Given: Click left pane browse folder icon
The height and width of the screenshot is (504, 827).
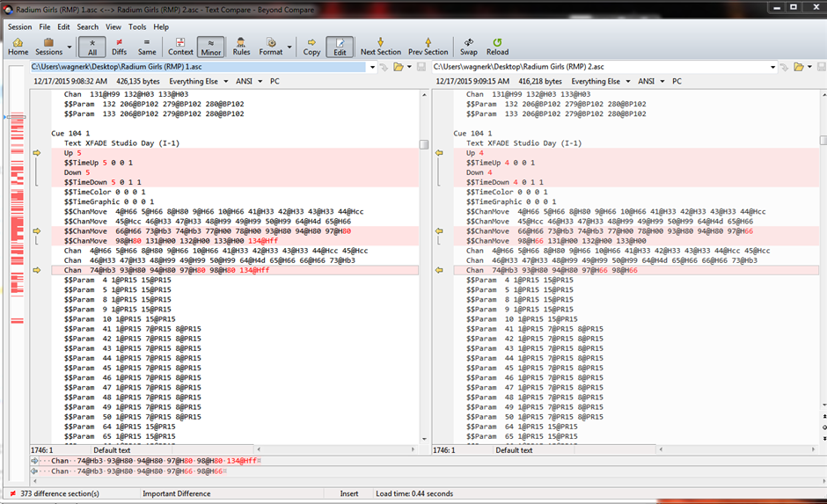Looking at the screenshot, I should coord(399,67).
